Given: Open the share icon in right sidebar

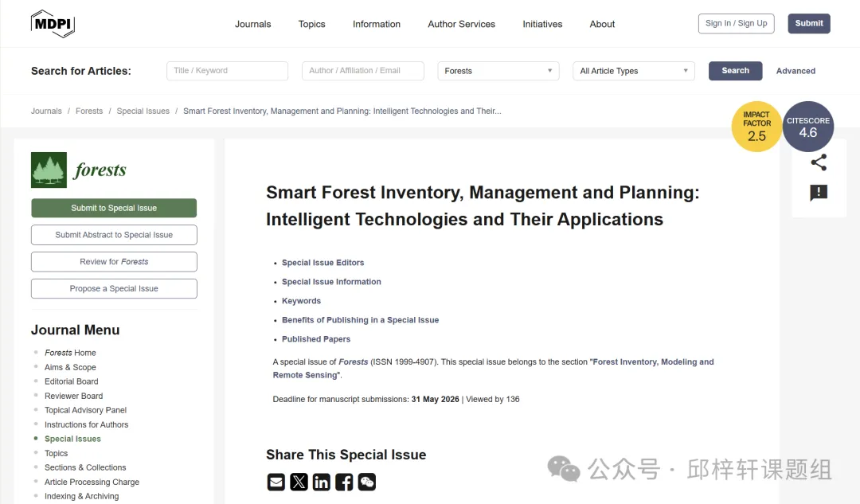Looking at the screenshot, I should point(819,162).
